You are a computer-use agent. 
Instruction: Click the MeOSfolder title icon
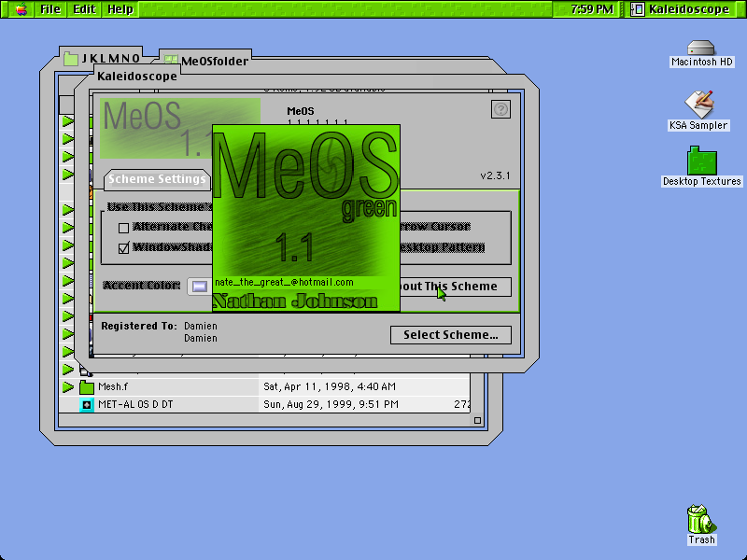coord(171,60)
